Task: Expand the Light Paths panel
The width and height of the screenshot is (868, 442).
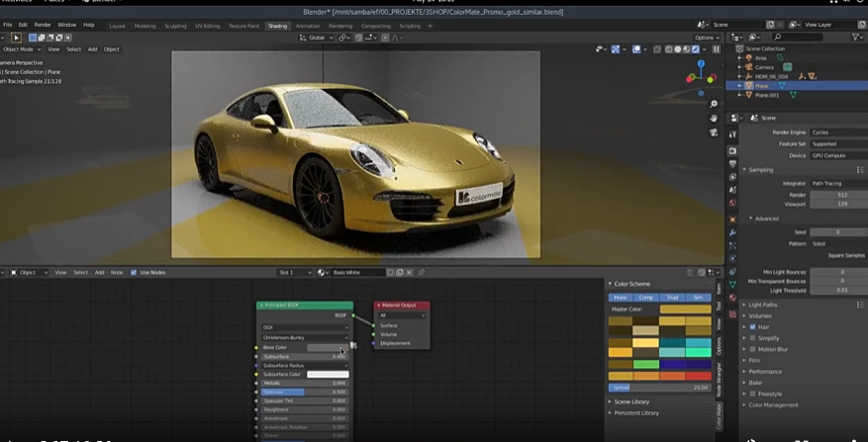Action: click(763, 305)
